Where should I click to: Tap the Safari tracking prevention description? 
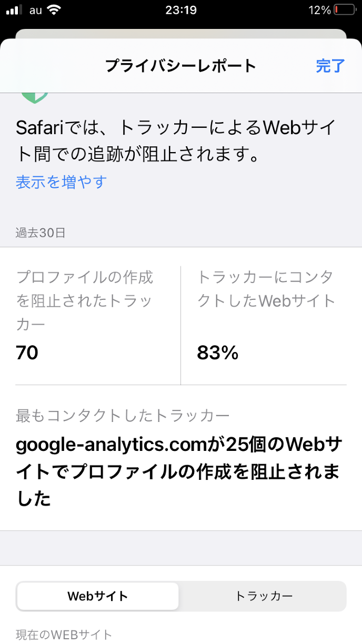coord(176,141)
